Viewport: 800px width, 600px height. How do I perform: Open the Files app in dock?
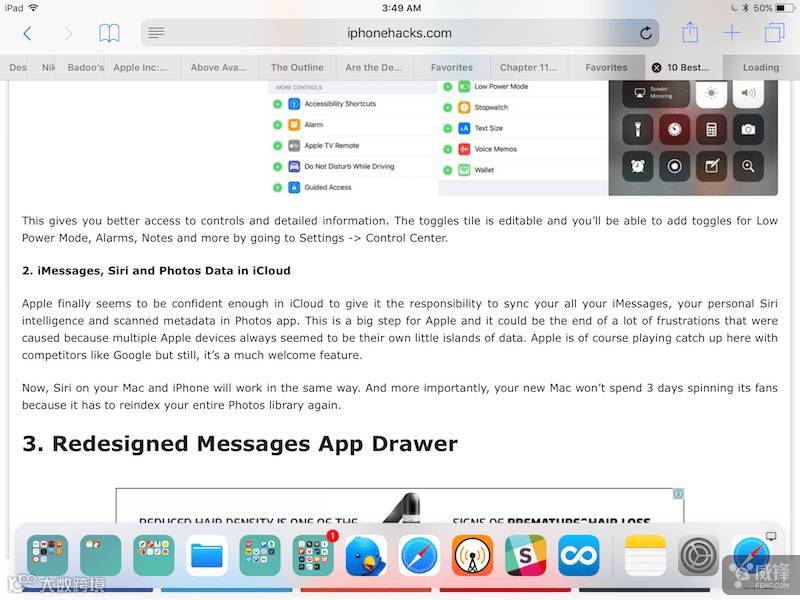click(207, 556)
